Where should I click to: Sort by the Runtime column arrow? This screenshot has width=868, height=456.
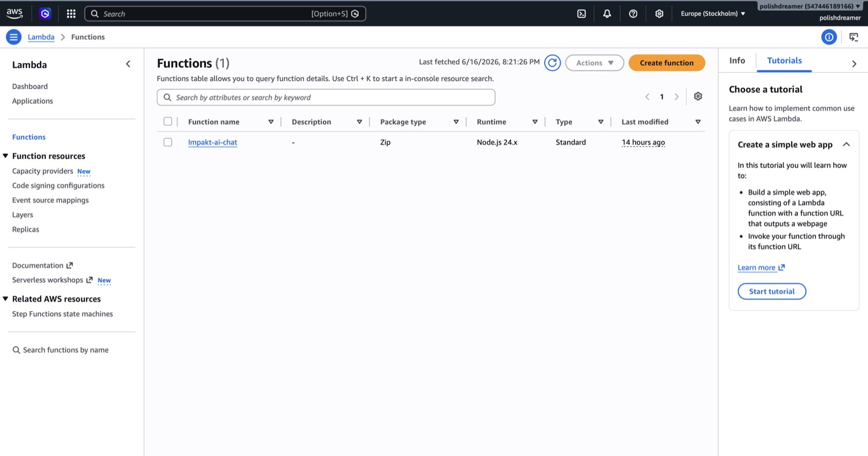tap(535, 122)
